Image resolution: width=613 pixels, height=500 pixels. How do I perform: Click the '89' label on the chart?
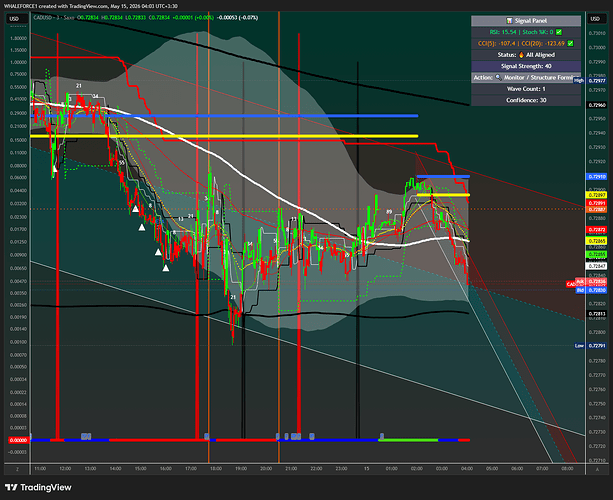pos(389,211)
